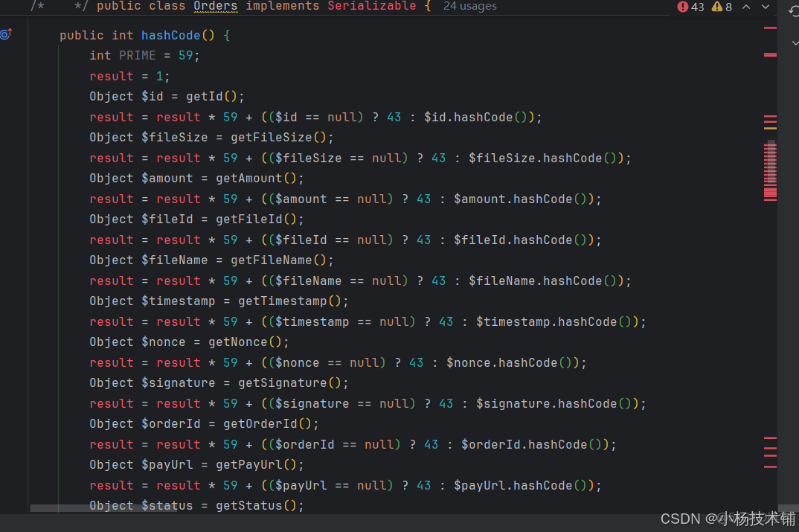Click the underlined Orders class name
This screenshot has width=799, height=532.
coord(214,7)
